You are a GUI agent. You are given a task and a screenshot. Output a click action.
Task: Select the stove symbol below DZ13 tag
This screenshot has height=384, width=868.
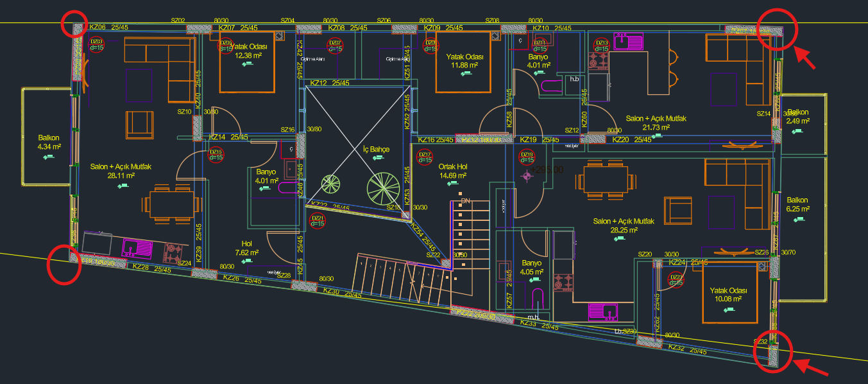[x=601, y=60]
